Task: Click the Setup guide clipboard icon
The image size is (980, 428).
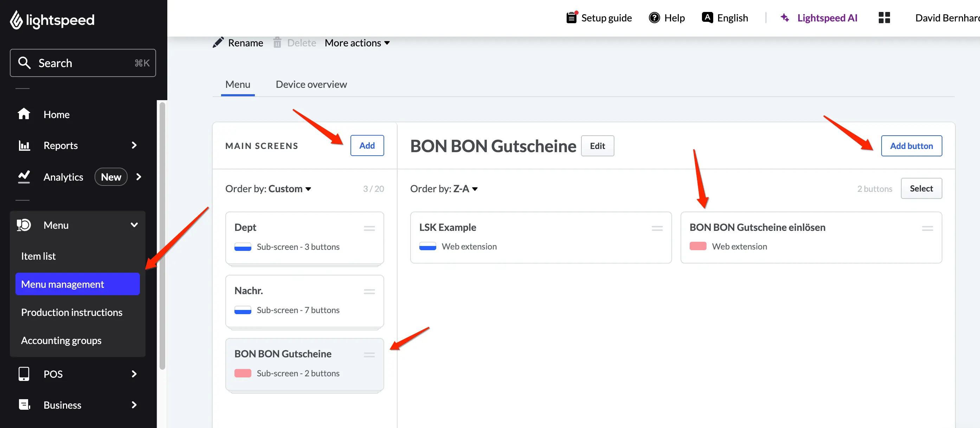Action: pyautogui.click(x=572, y=18)
